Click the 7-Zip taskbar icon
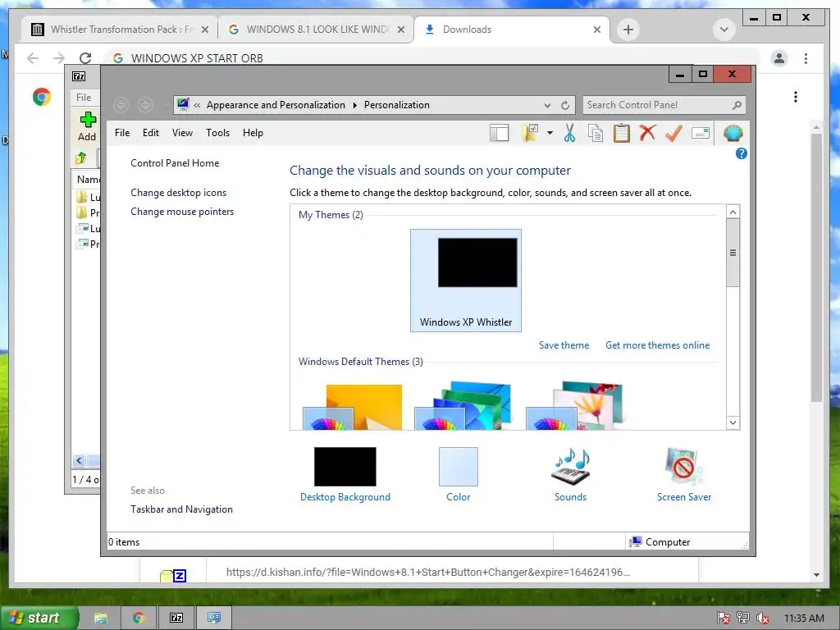The image size is (840, 630). (x=176, y=618)
